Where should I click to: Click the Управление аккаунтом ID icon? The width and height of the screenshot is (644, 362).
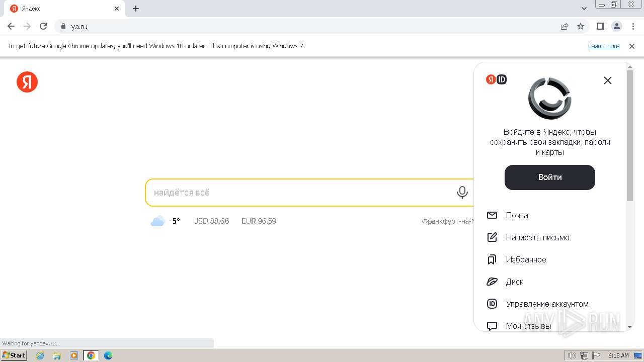(x=492, y=304)
